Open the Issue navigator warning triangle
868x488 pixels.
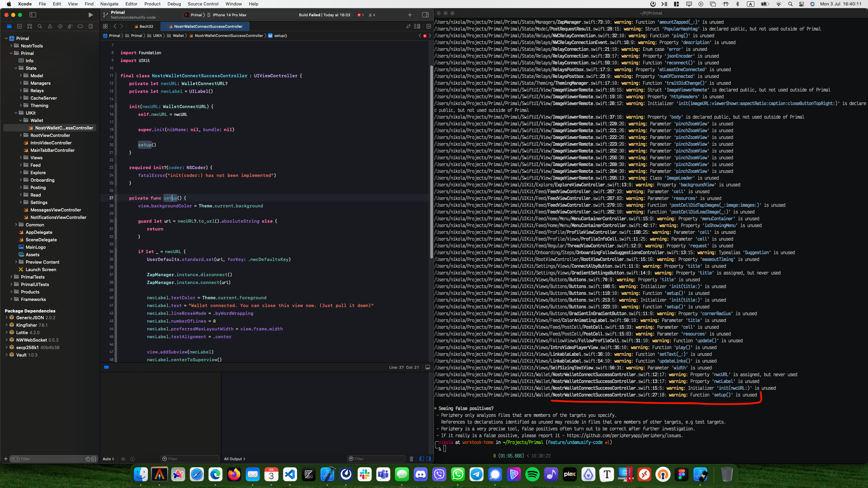click(50, 26)
